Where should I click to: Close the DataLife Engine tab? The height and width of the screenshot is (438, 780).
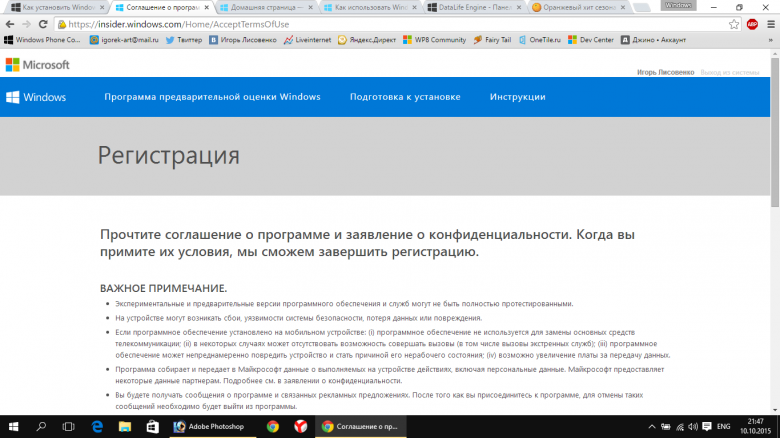click(519, 7)
